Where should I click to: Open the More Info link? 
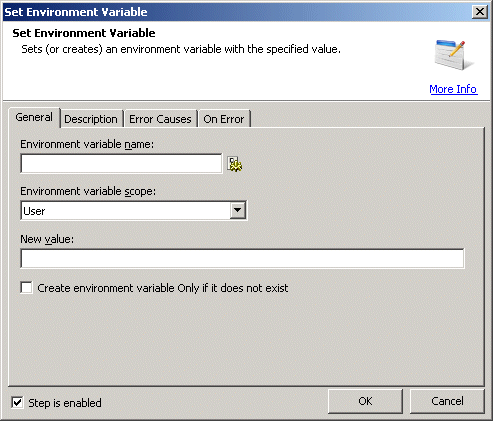click(453, 89)
